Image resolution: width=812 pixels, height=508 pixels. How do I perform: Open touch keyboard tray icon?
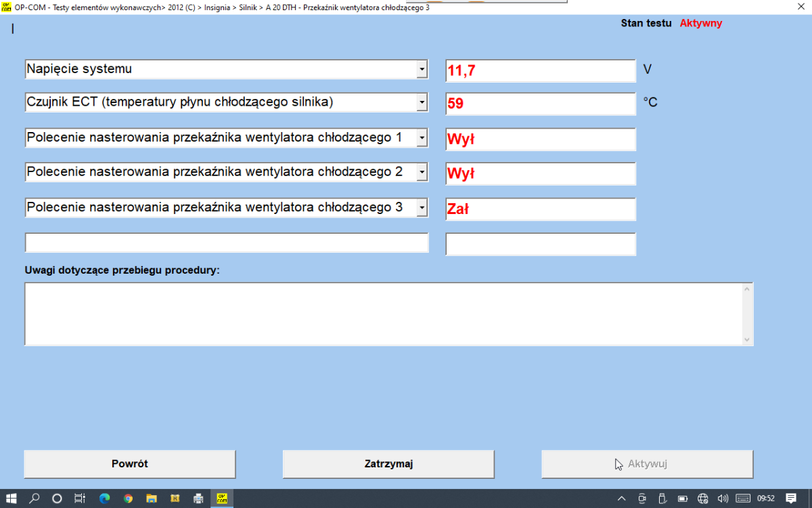pos(742,499)
